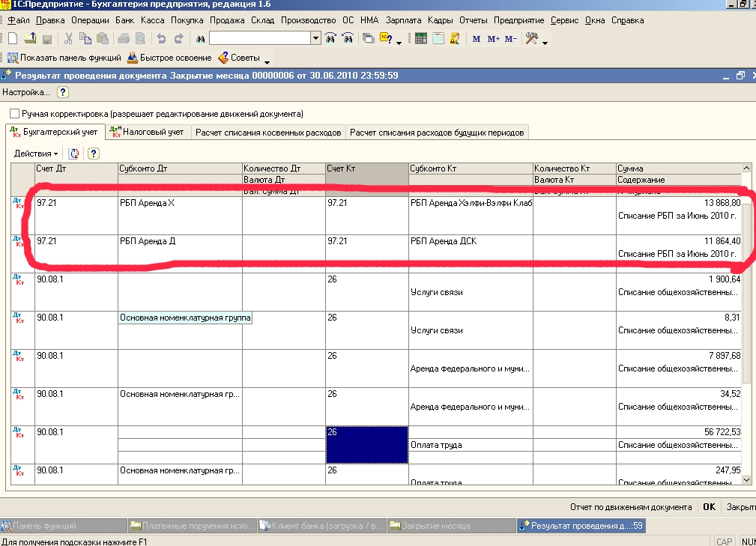Click the binoculars Find icon

pyautogui.click(x=200, y=38)
